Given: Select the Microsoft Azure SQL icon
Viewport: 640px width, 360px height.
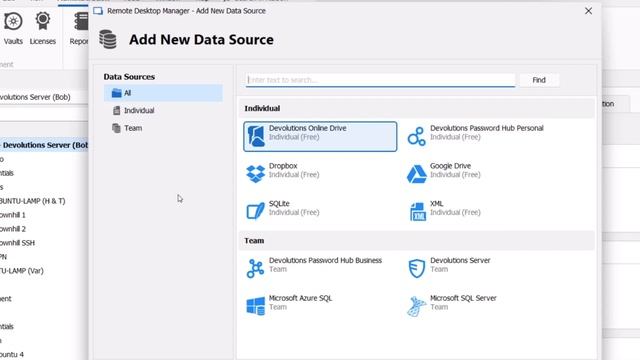Looking at the screenshot, I should click(x=256, y=306).
